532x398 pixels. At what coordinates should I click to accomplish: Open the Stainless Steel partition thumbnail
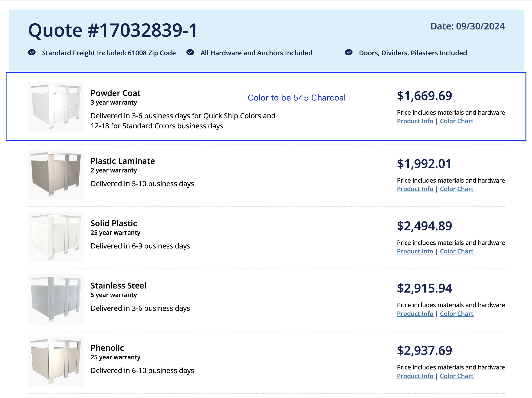(55, 299)
